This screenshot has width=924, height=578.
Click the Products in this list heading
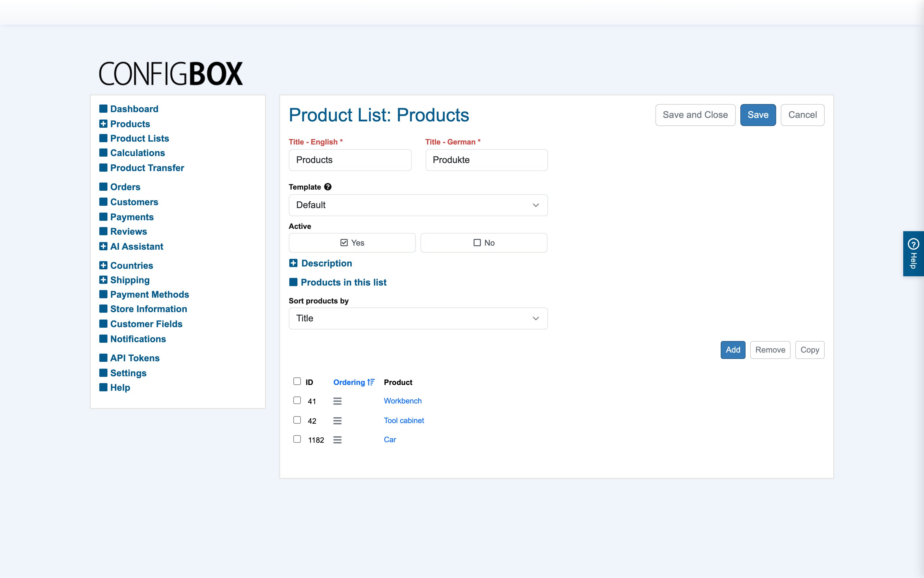pyautogui.click(x=343, y=282)
